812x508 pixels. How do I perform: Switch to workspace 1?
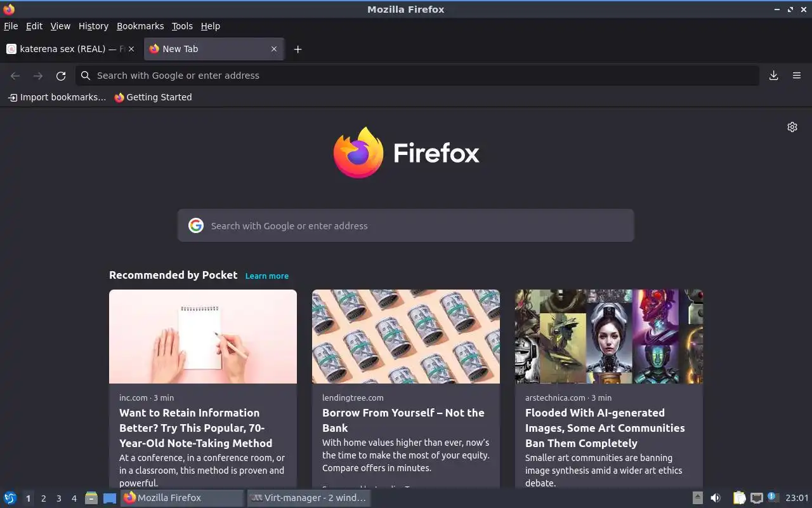[28, 498]
